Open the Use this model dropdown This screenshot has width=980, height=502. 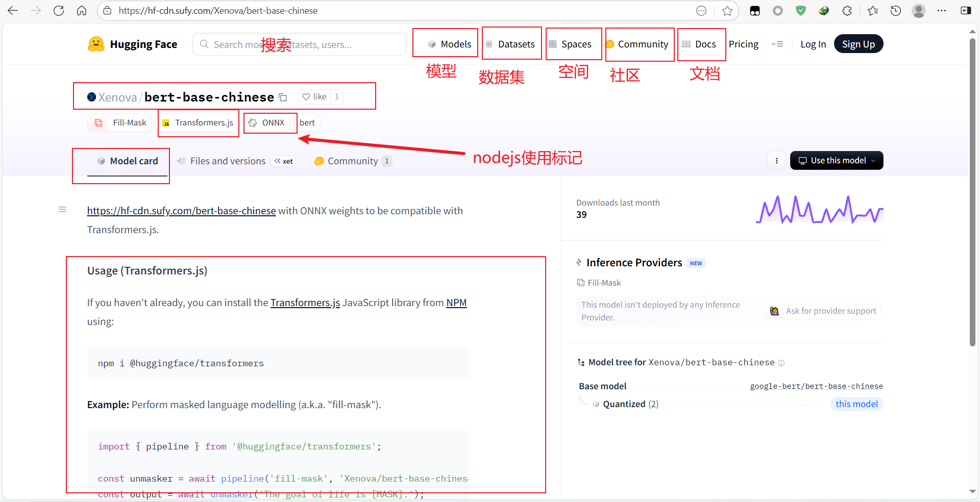click(836, 160)
